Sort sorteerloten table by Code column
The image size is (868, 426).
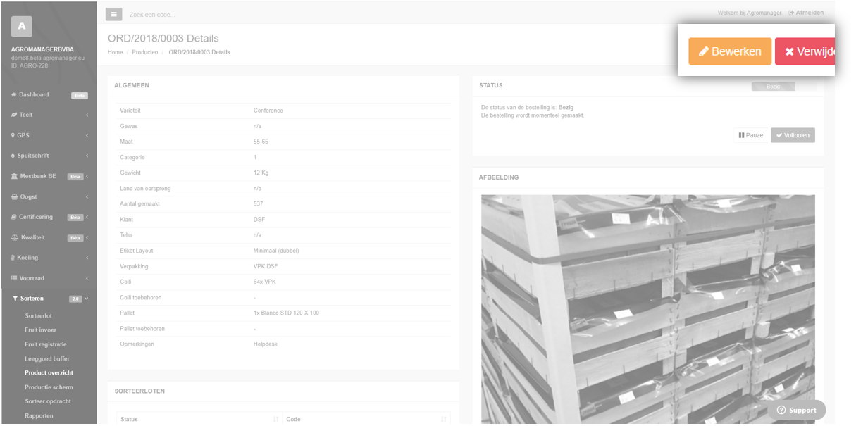366,419
